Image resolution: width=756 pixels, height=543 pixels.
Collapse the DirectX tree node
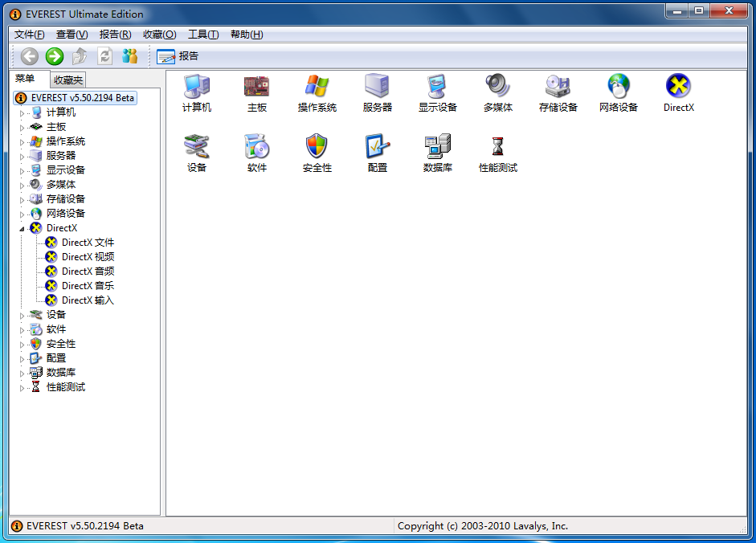pos(22,228)
